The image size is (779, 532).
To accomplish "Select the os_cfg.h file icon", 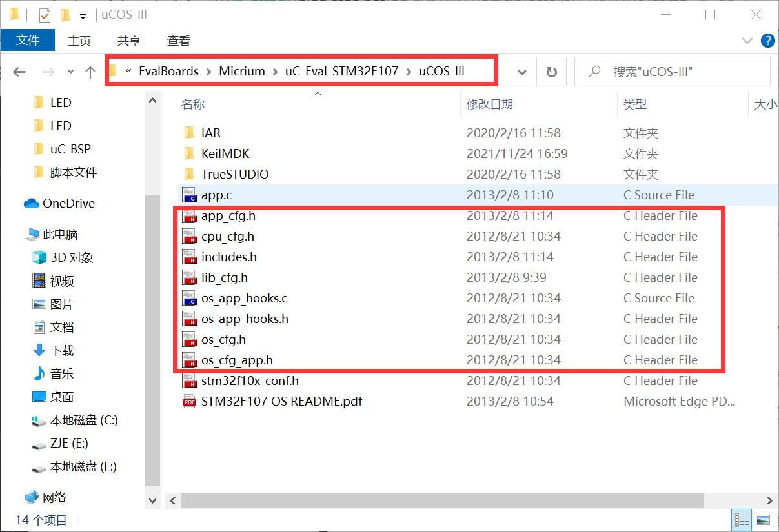I will pyautogui.click(x=189, y=339).
